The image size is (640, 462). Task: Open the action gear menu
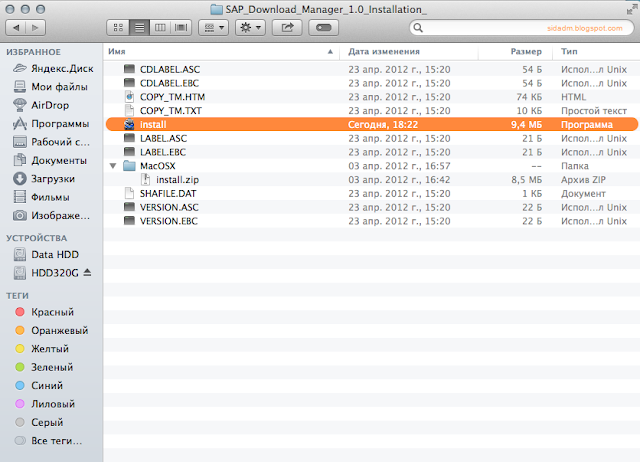pyautogui.click(x=250, y=28)
